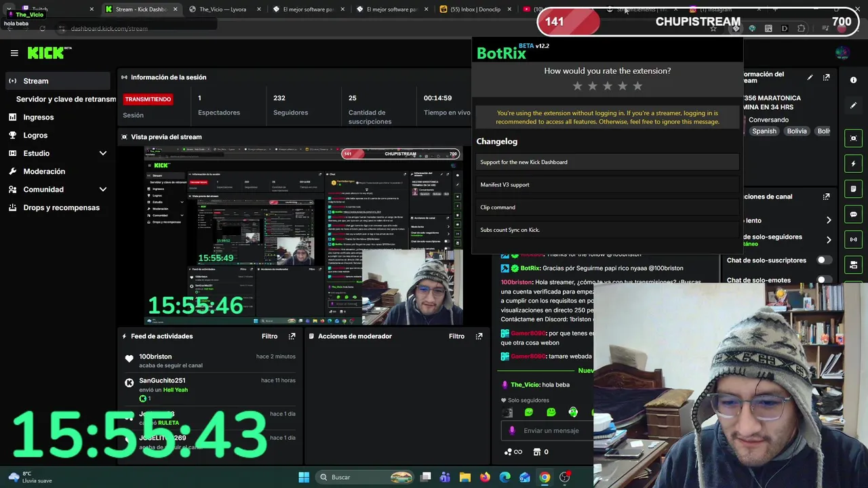Toggle Chat de solo-suscriptores switch

point(824,260)
